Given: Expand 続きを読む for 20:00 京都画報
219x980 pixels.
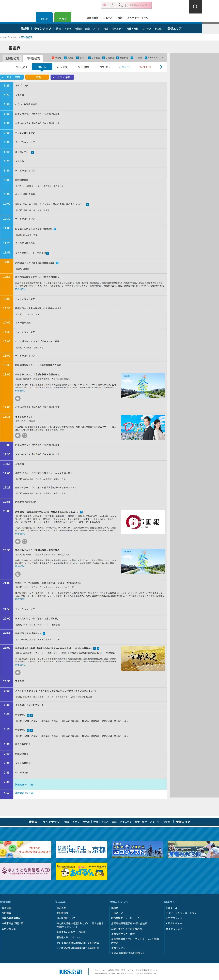Looking at the screenshot, I should (x=20, y=533).
